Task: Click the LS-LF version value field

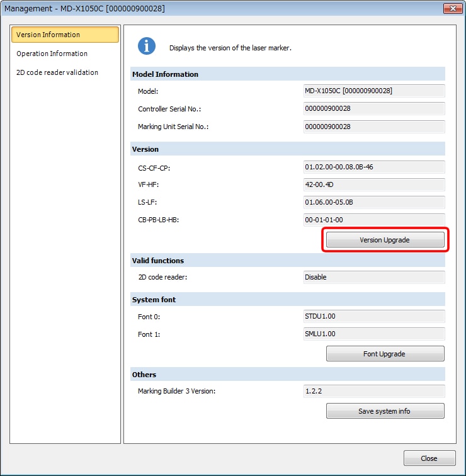Action: [x=373, y=202]
